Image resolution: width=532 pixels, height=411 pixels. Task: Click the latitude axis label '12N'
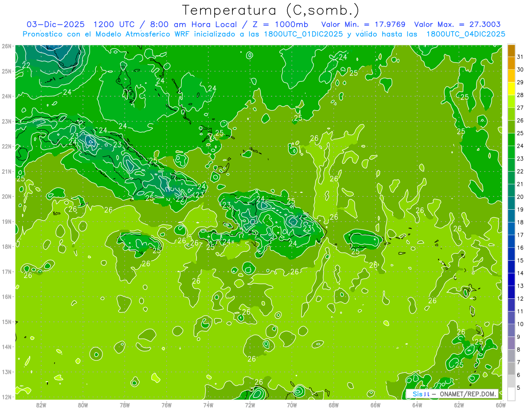pyautogui.click(x=7, y=397)
